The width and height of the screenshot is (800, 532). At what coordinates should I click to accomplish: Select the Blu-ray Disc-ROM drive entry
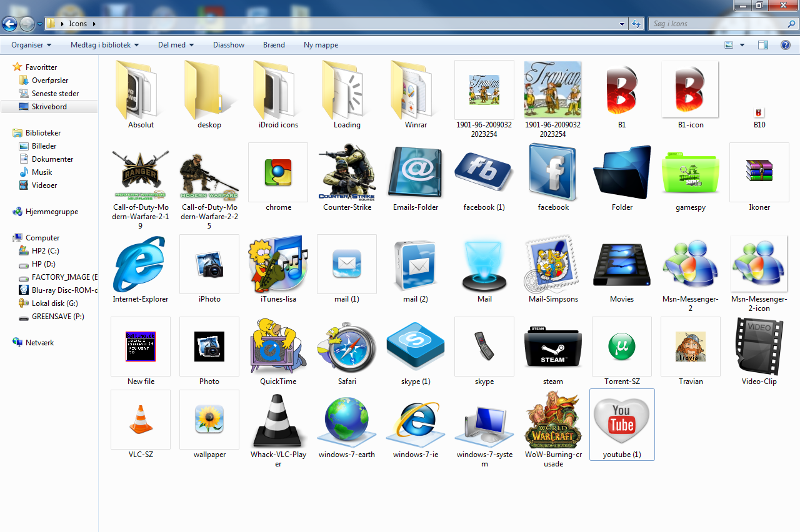[57, 290]
